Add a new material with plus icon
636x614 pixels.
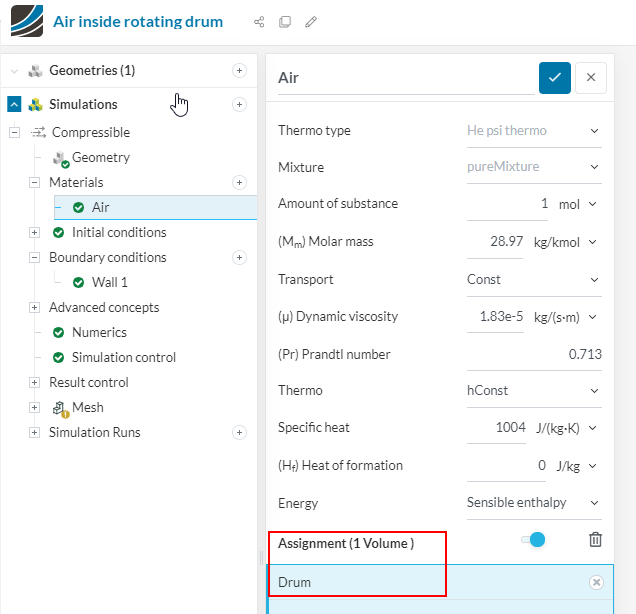pyautogui.click(x=239, y=182)
